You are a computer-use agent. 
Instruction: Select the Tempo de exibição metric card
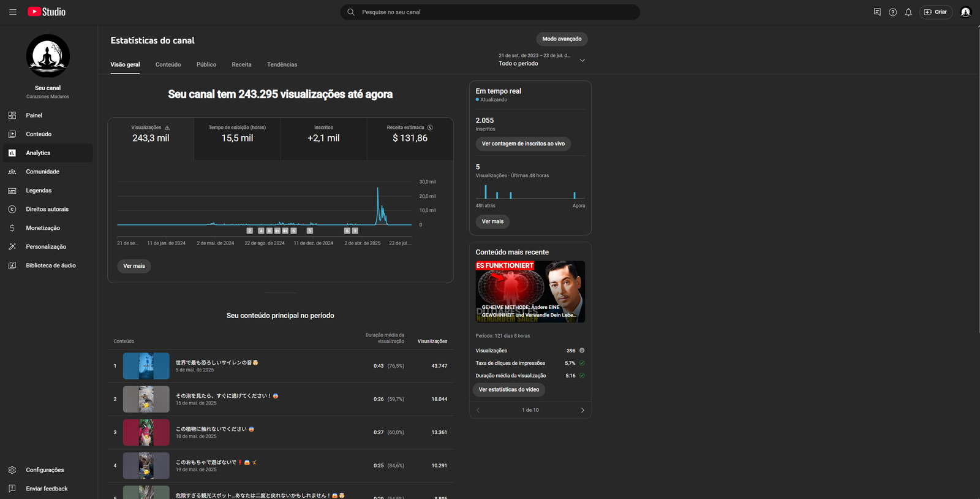[237, 139]
